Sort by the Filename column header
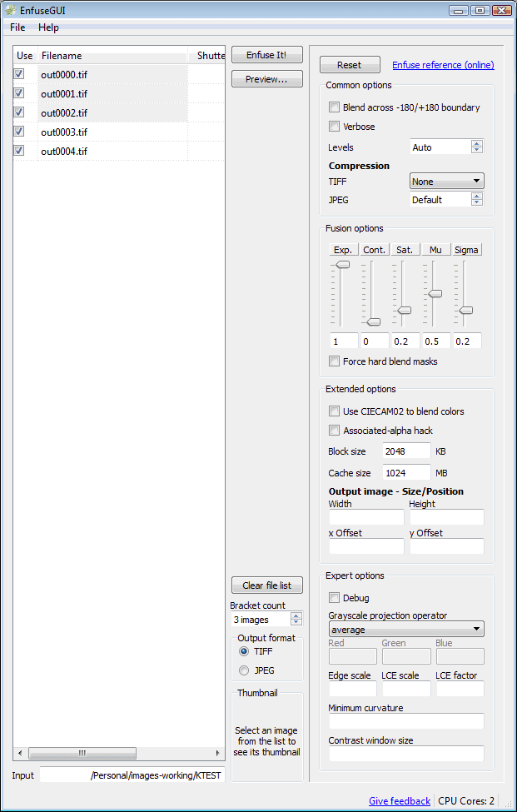 click(x=113, y=56)
